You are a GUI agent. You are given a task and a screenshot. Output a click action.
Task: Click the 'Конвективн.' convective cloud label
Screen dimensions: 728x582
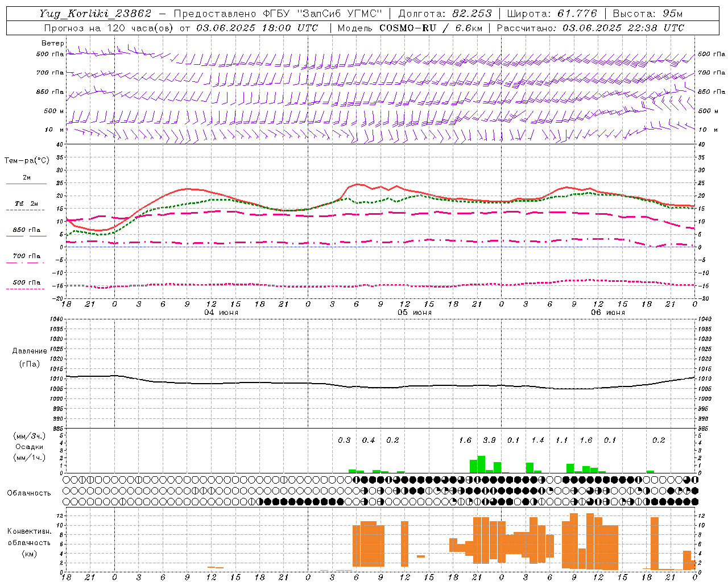(x=30, y=531)
